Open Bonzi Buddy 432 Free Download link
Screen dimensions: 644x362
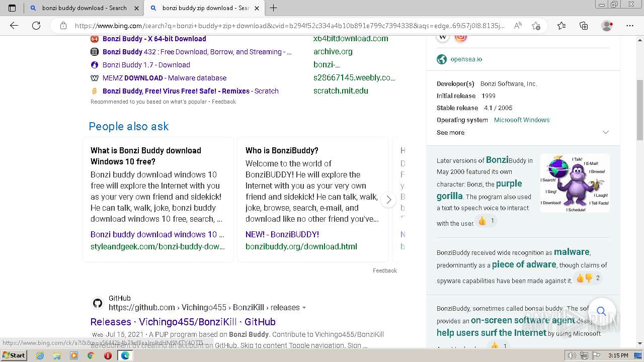197,52
